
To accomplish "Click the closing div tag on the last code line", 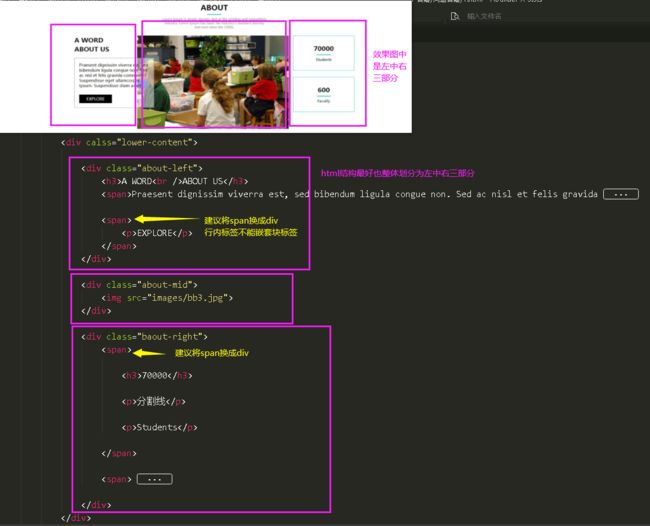I will pos(76,518).
